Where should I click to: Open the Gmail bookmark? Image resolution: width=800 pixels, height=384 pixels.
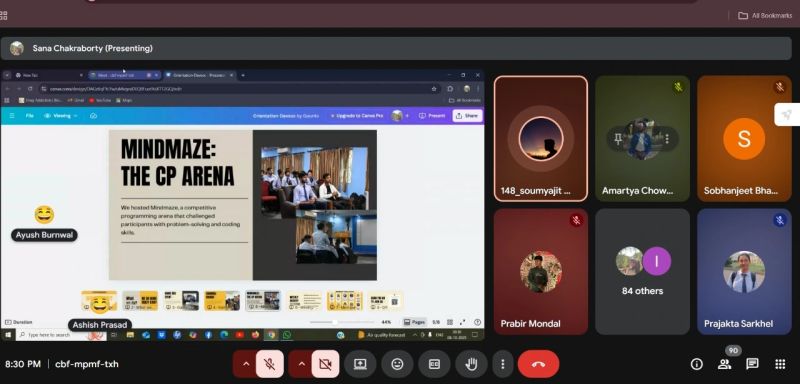[76, 100]
